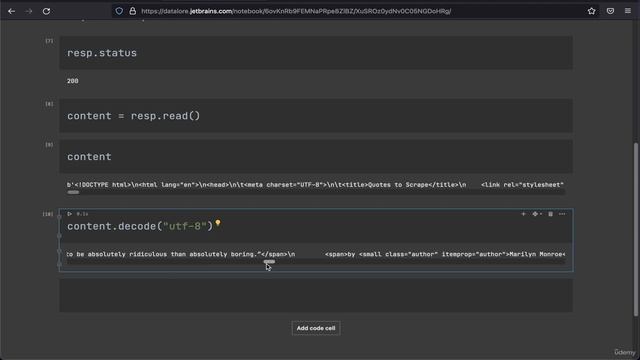
Task: Bookmark this page with the star icon
Action: click(591, 11)
